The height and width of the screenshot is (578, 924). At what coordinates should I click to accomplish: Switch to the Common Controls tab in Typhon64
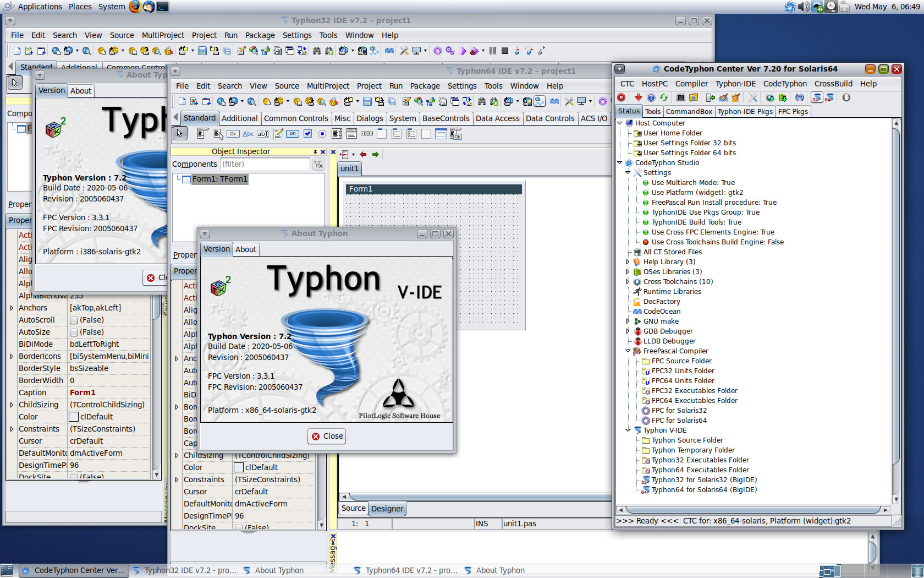tap(296, 118)
